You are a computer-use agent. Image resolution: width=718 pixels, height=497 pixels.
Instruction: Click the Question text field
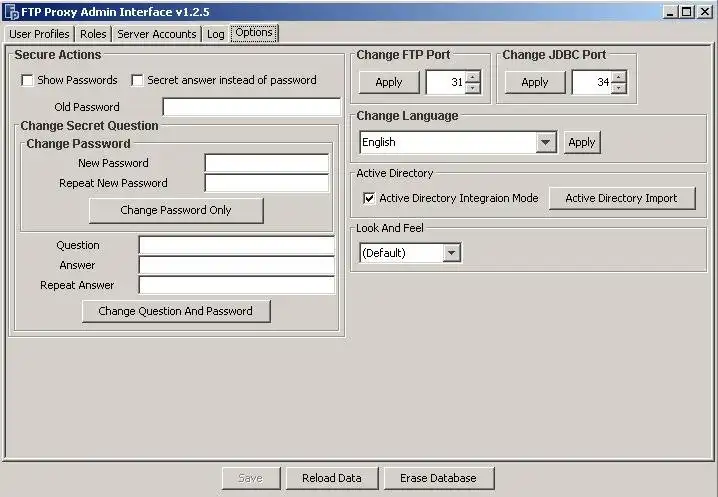coord(237,245)
